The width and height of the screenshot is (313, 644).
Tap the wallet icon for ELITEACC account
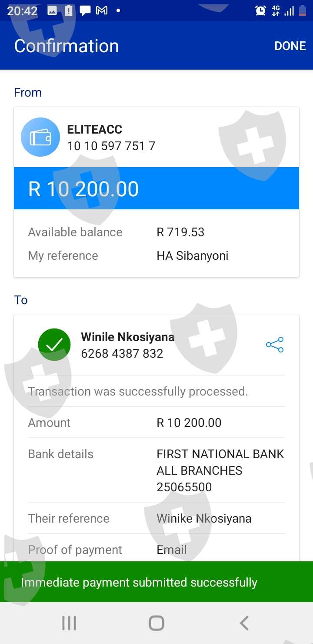[x=40, y=137]
